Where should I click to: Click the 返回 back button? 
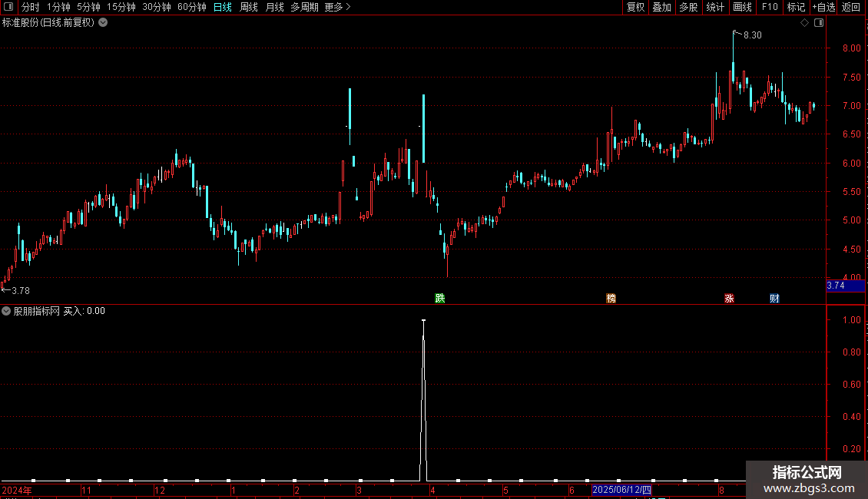pyautogui.click(x=851, y=7)
